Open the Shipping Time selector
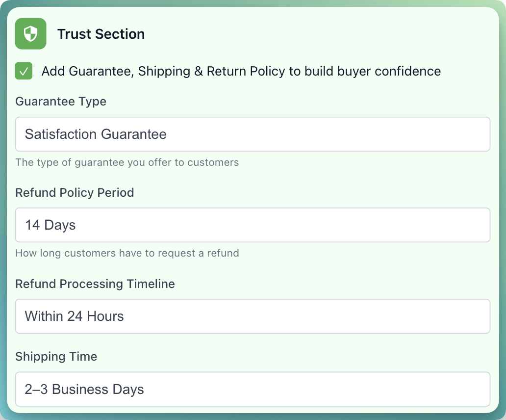Viewport: 506px width, 420px height. pos(253,389)
